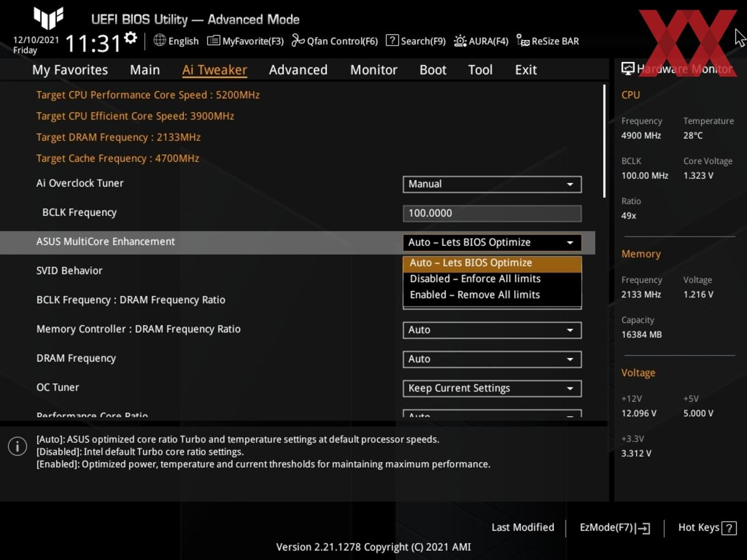Open the OC Tuner dropdown

(x=492, y=388)
